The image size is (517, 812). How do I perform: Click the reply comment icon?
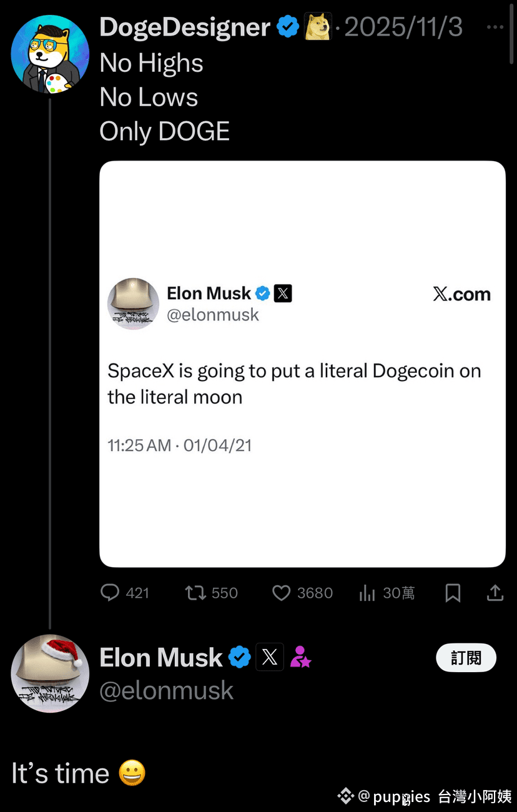point(110,592)
